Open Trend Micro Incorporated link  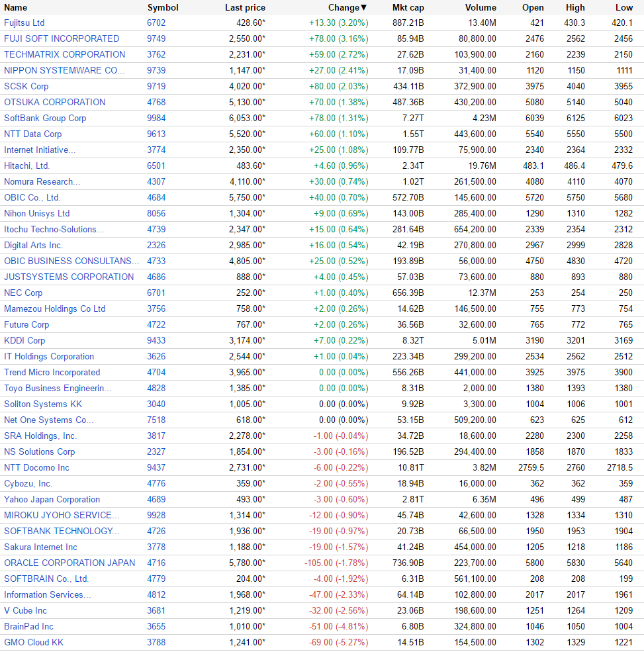(52, 372)
